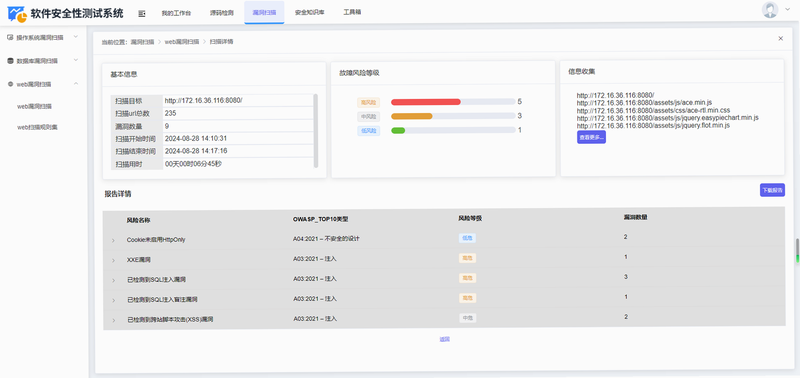Click scan target http://172.16.36.116:8080/ in 基本信息
This screenshot has height=378, width=800.
point(203,100)
